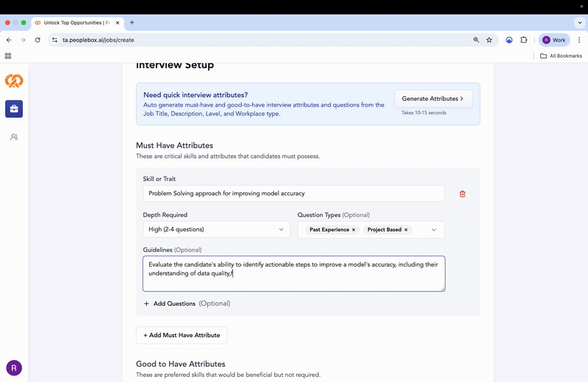Open the Jobs briefcase icon in sidebar
The width and height of the screenshot is (588, 382).
tap(14, 109)
